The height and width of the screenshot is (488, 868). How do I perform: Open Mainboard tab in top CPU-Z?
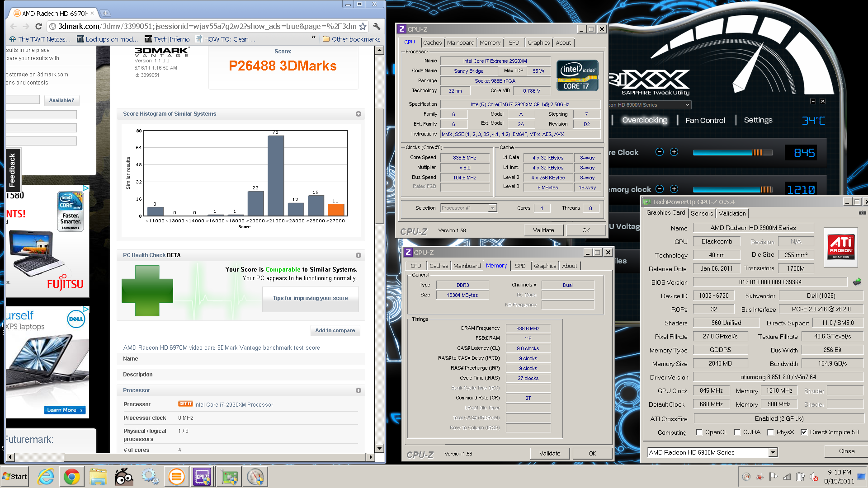[461, 42]
